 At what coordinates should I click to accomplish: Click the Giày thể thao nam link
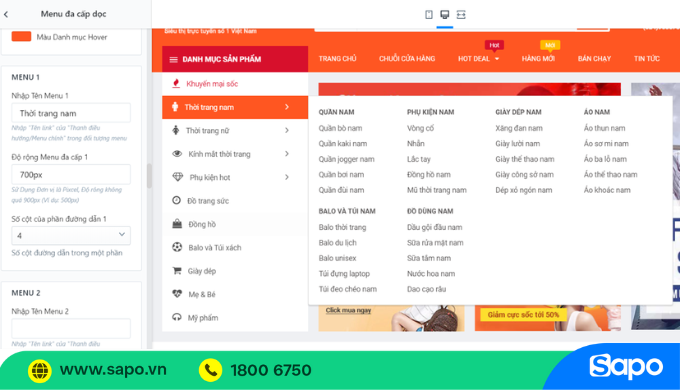[525, 159]
